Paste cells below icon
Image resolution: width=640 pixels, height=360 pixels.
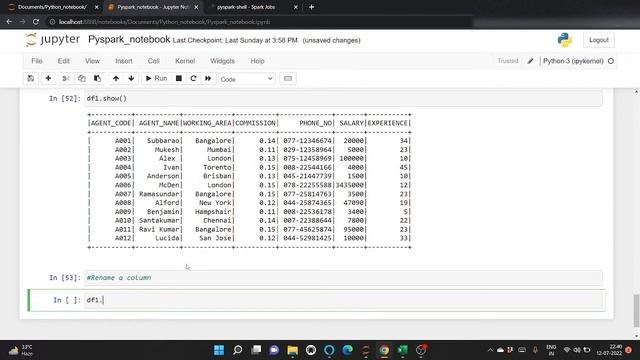tap(97, 78)
